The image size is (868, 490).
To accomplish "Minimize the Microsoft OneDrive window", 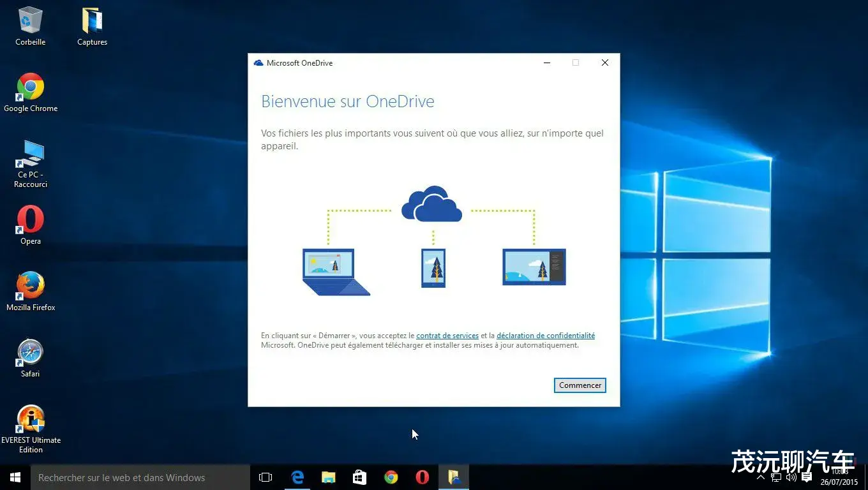I will (547, 63).
